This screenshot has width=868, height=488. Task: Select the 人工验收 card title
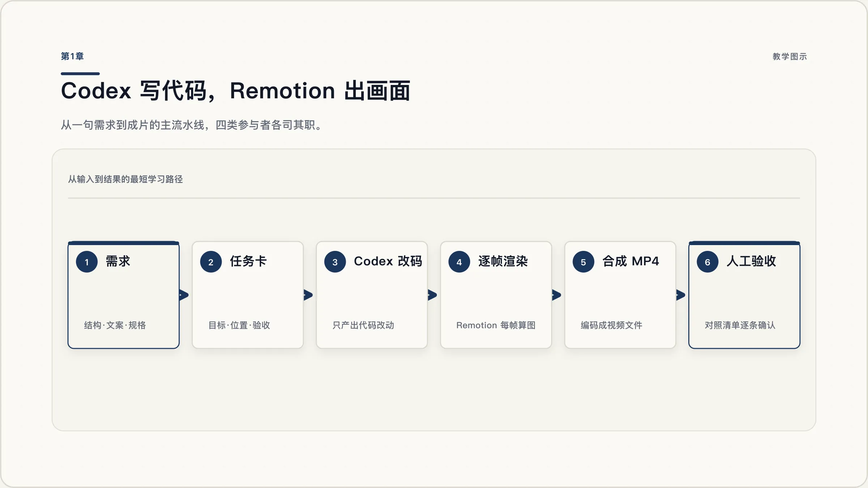pyautogui.click(x=752, y=261)
